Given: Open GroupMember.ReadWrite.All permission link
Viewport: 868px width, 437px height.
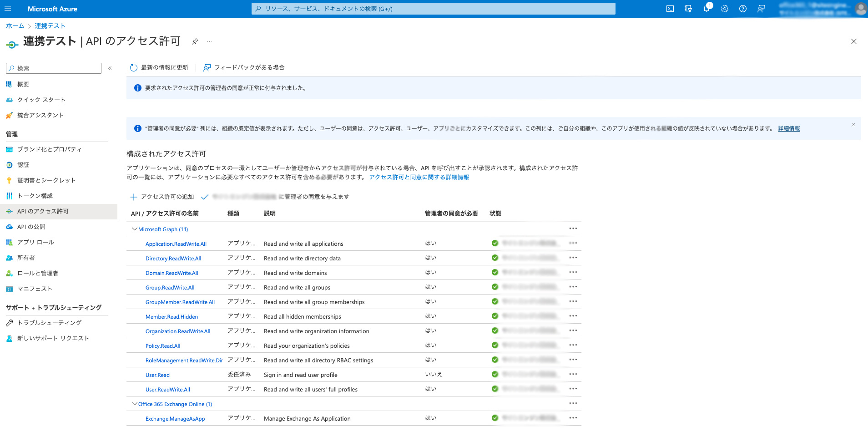Looking at the screenshot, I should click(180, 302).
